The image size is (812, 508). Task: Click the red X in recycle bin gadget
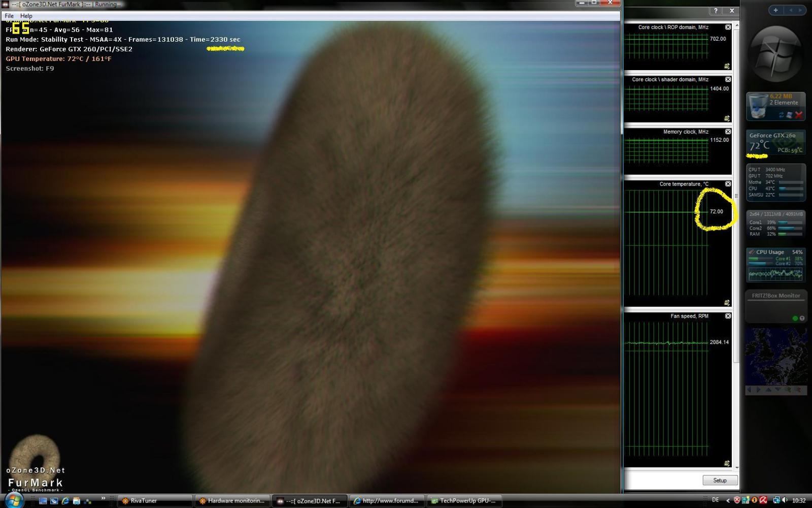pos(799,115)
